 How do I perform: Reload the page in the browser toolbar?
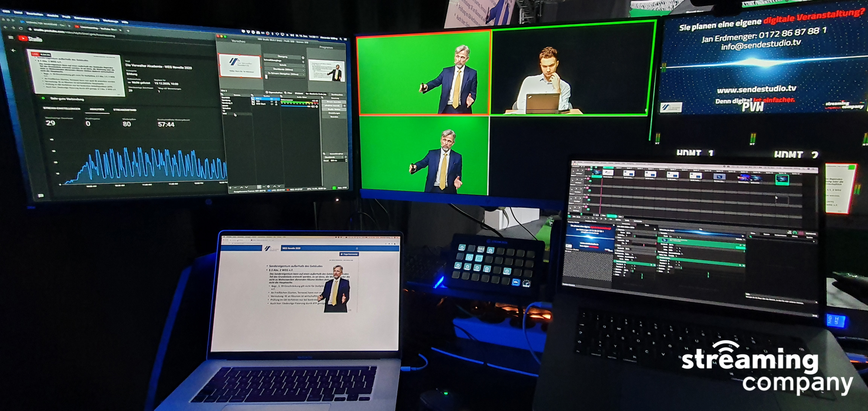(21, 28)
